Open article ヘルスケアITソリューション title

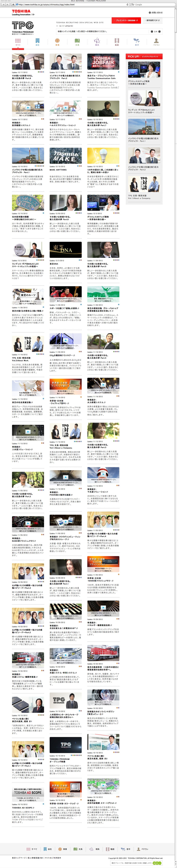(63, 124)
